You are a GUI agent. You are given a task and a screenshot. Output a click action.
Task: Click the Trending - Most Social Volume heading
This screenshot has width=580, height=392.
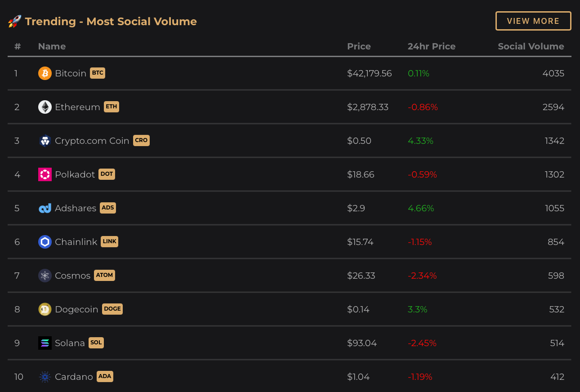click(x=111, y=21)
